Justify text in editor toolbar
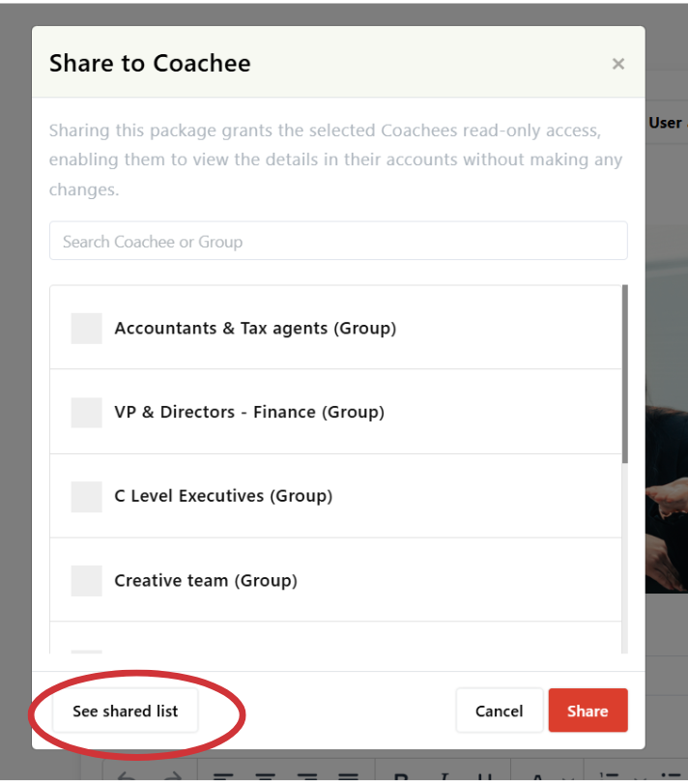 [349, 776]
